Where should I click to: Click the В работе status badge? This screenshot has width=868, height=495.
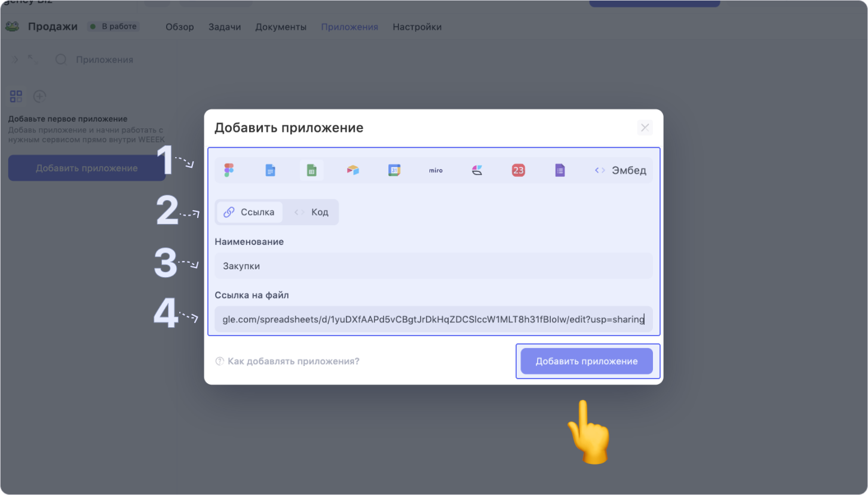tap(114, 26)
